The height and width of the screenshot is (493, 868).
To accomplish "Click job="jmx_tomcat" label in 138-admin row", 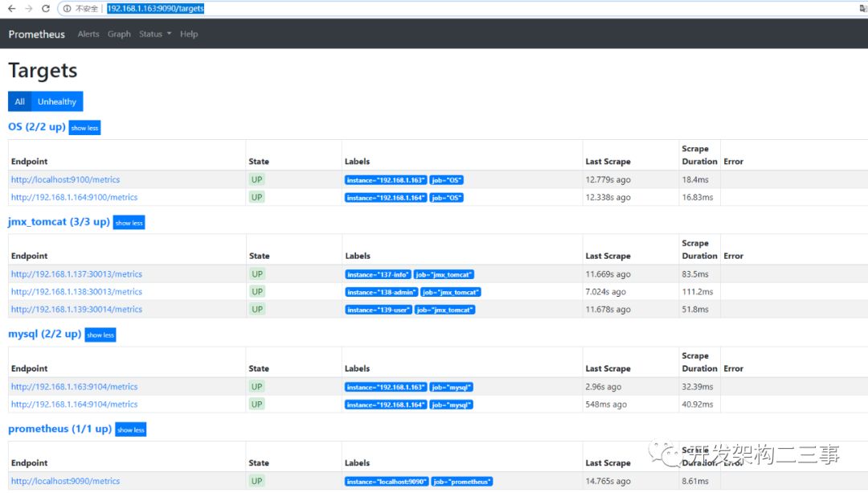I will pos(451,293).
